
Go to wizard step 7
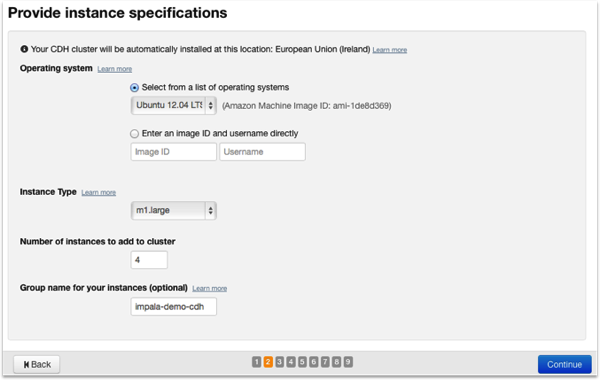pyautogui.click(x=325, y=362)
